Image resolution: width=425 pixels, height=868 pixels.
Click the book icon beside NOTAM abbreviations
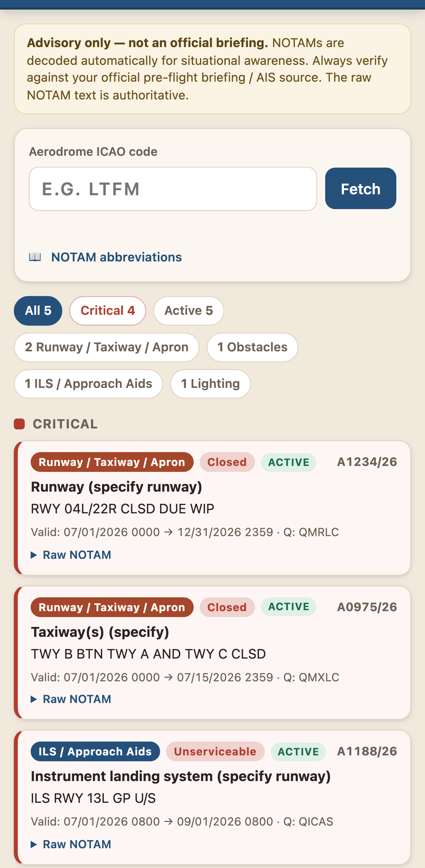(35, 257)
